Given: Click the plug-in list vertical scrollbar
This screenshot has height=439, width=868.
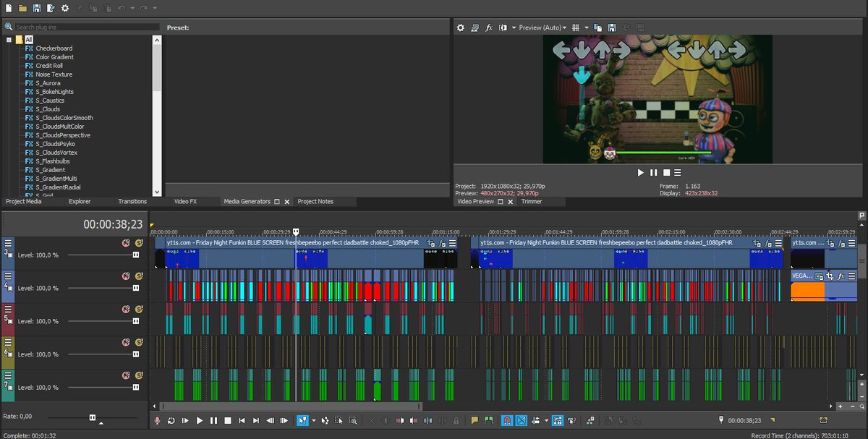Looking at the screenshot, I should (157, 116).
